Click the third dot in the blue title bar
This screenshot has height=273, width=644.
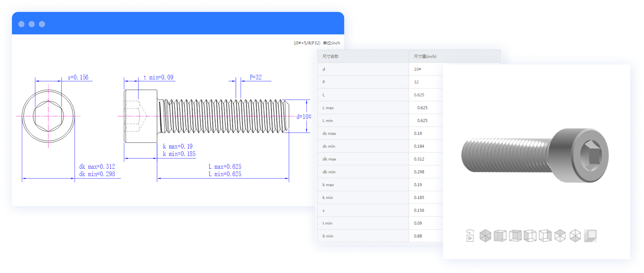click(x=42, y=24)
